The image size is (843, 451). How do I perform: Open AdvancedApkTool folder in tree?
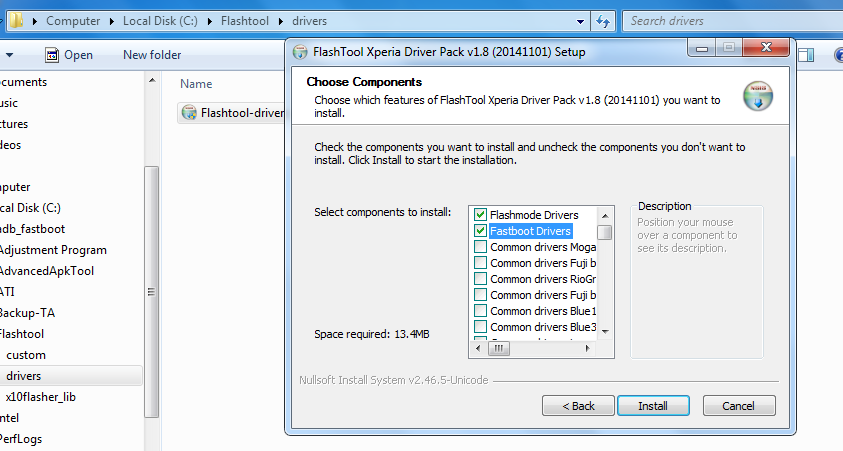point(47,271)
